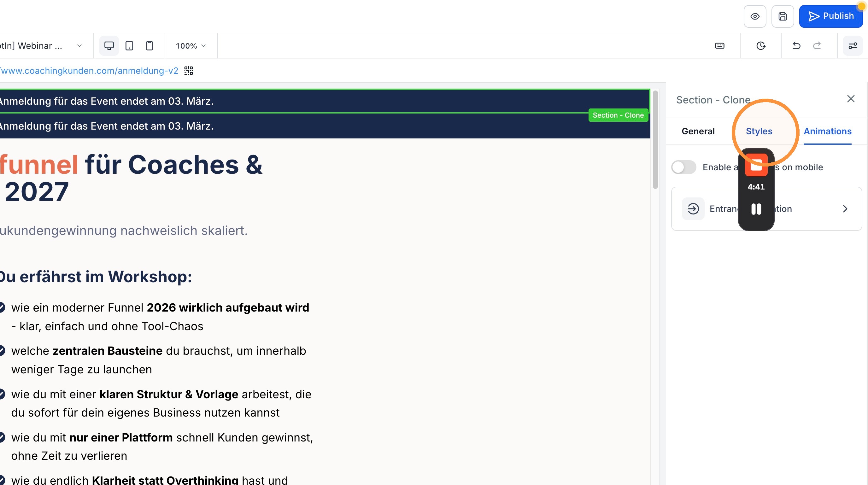Switch to tablet view
The image size is (868, 485).
(x=129, y=45)
